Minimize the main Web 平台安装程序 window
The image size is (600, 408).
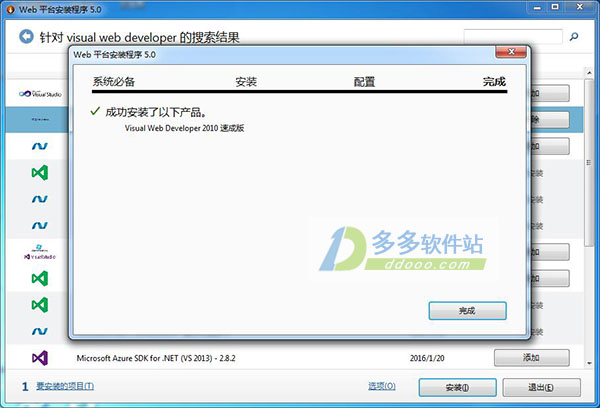click(537, 7)
